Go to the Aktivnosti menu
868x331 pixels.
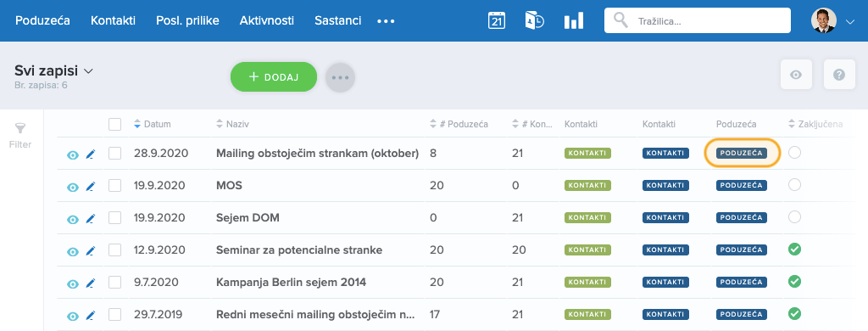pos(267,20)
